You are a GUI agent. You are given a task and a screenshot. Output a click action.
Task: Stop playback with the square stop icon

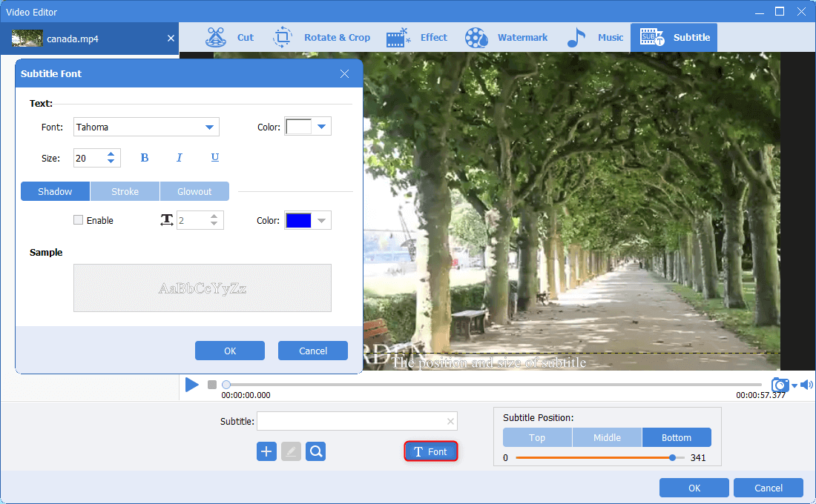point(212,385)
